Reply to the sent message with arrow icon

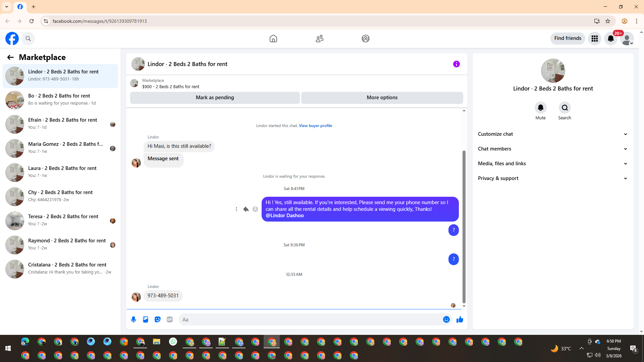246,209
